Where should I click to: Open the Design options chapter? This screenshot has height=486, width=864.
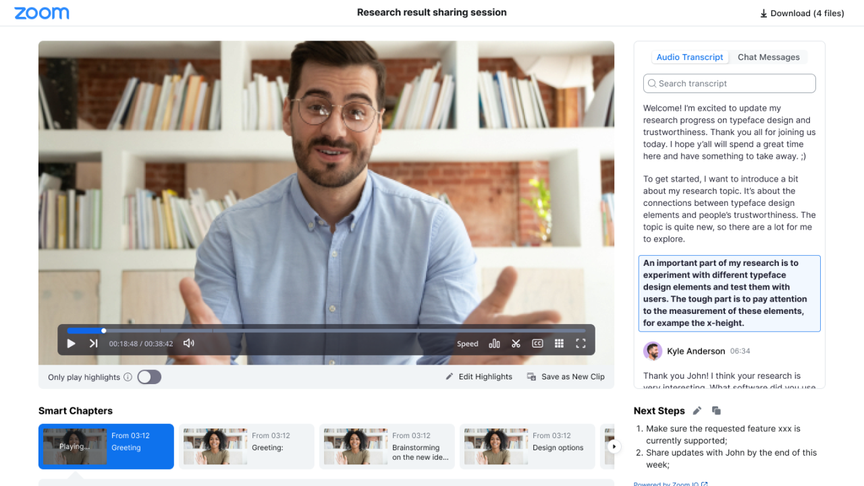527,446
